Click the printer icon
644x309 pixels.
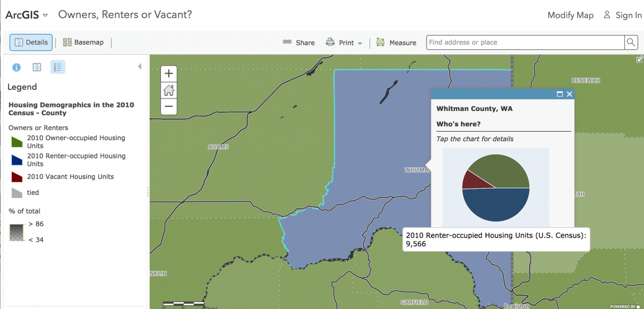coord(330,42)
